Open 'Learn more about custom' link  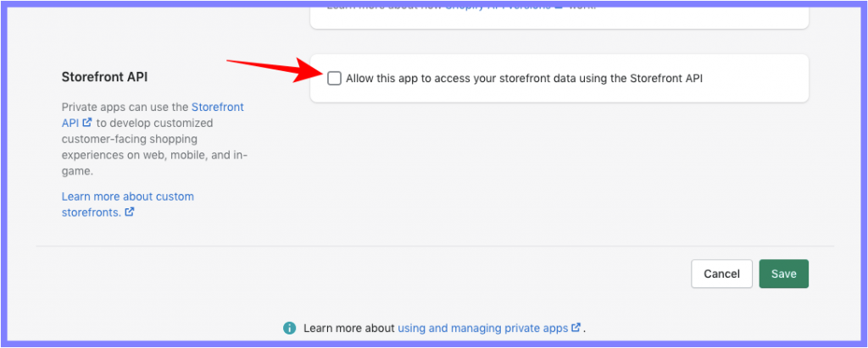point(128,196)
